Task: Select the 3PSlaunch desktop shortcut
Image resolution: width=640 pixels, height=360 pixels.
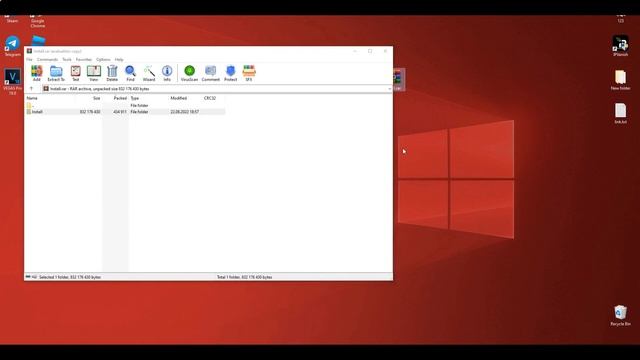Action: pyautogui.click(x=620, y=46)
